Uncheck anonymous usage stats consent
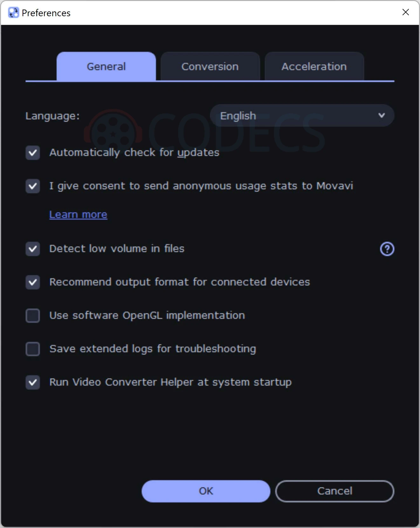The image size is (420, 528). click(x=33, y=186)
